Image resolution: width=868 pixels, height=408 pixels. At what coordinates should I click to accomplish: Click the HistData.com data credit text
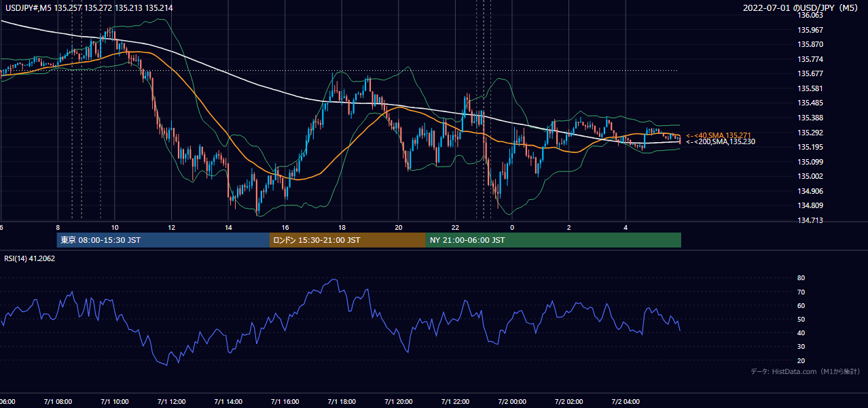pyautogui.click(x=805, y=371)
